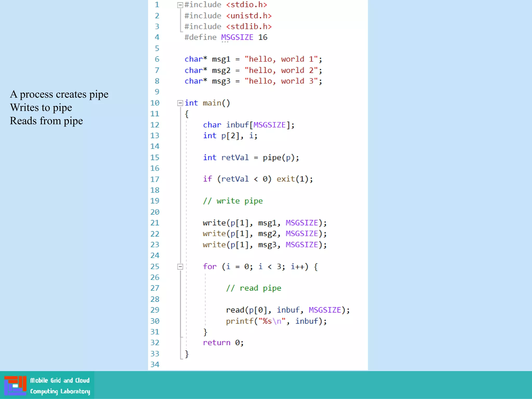Click the // read pipe comment

pos(254,288)
